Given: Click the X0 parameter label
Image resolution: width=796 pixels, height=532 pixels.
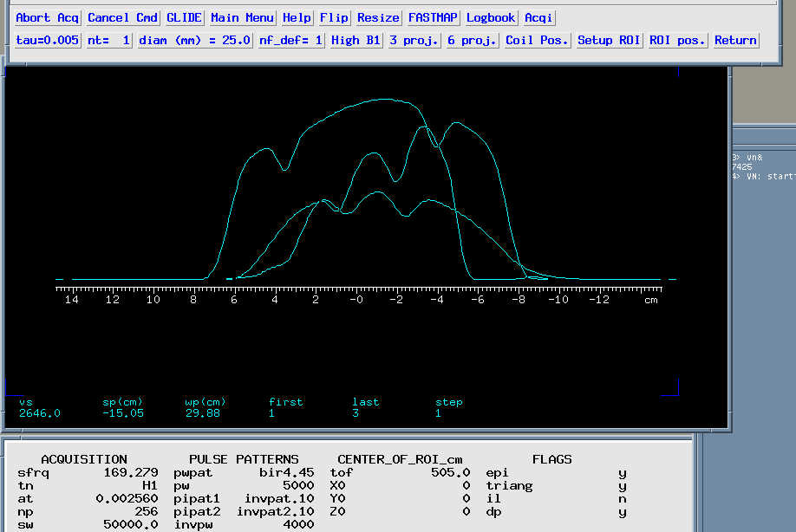Looking at the screenshot, I should pos(337,486).
